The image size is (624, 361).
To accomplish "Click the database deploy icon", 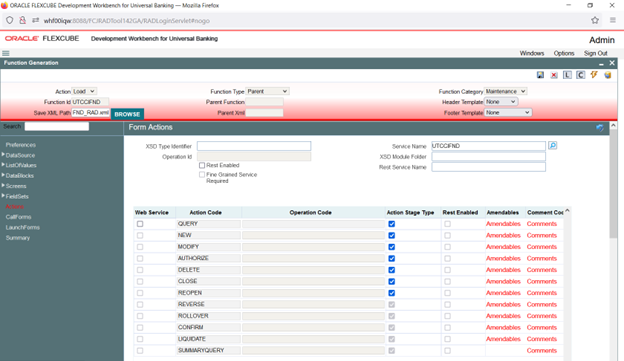I will [608, 75].
